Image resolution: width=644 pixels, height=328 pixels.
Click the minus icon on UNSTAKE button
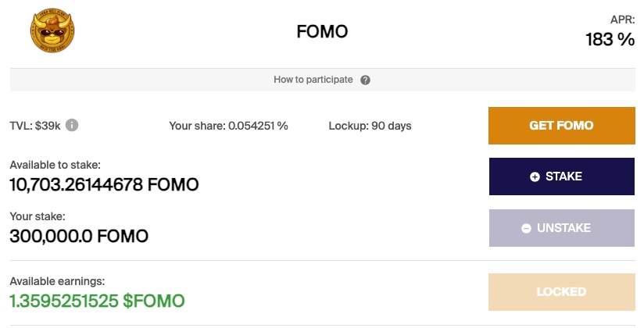click(526, 228)
